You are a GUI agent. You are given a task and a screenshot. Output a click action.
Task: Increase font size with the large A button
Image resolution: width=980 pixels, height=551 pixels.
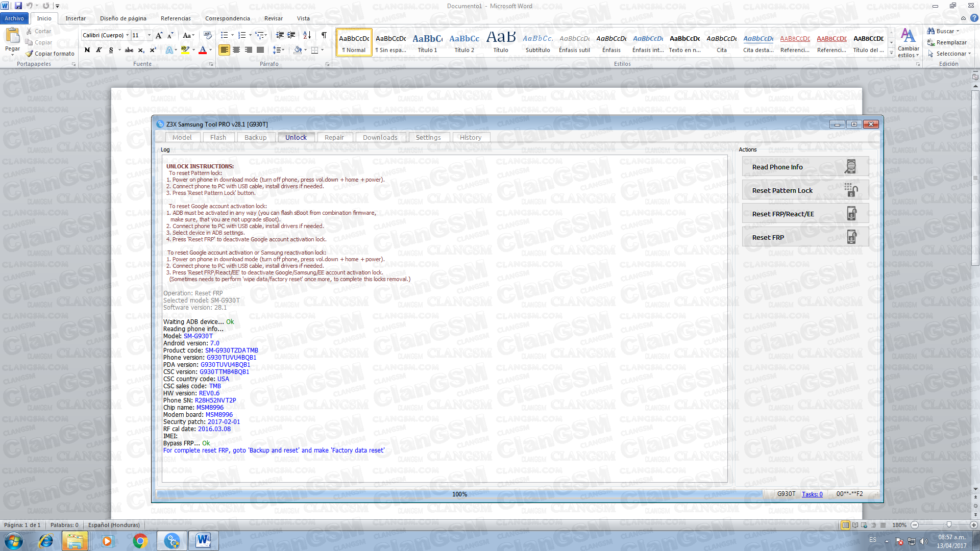click(159, 35)
